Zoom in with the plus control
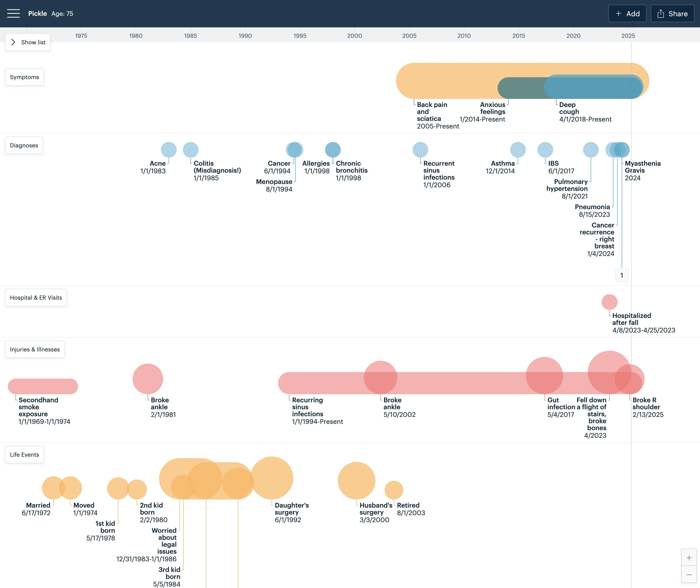The width and height of the screenshot is (700, 588). [689, 558]
